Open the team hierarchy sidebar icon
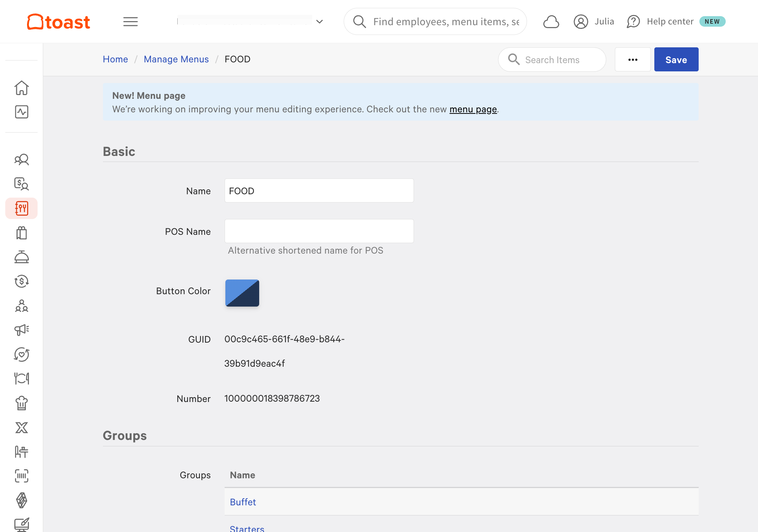Viewport: 758px width, 532px height. pos(21,306)
